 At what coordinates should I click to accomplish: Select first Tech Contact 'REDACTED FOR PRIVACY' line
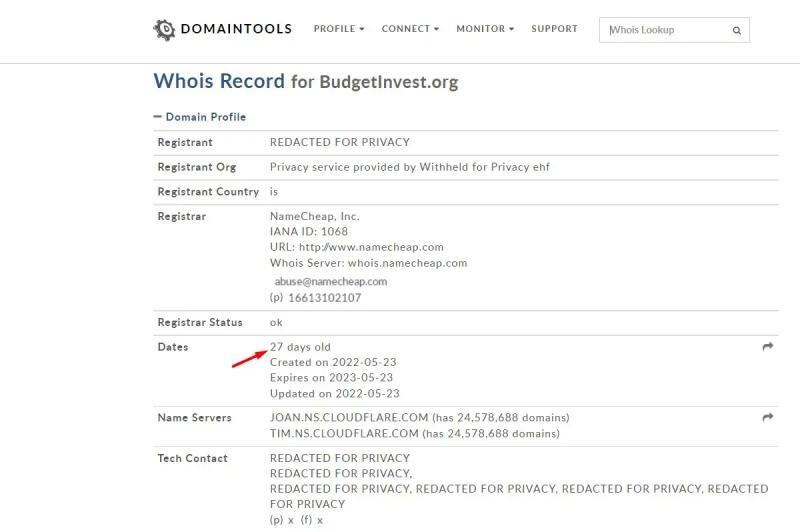point(340,458)
